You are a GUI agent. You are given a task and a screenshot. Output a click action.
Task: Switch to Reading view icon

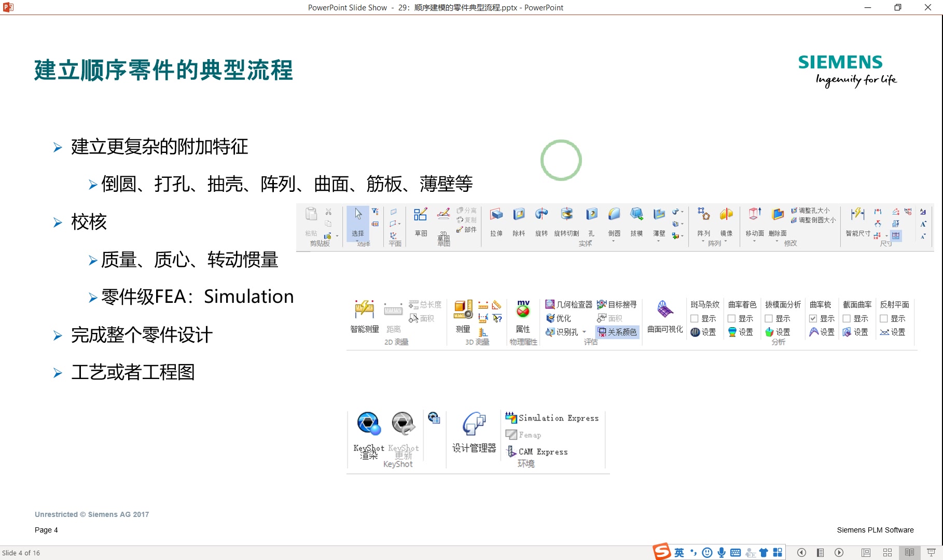point(909,553)
